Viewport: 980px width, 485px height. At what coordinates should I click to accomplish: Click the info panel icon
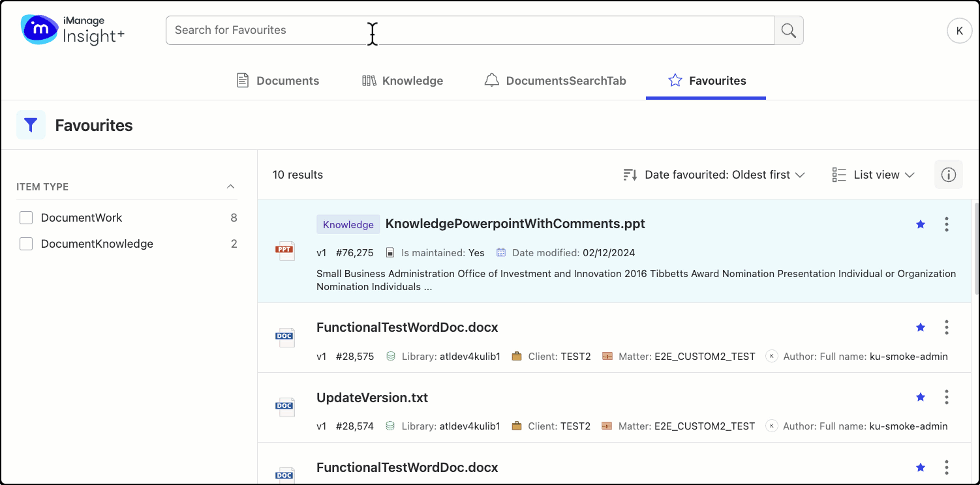point(948,175)
